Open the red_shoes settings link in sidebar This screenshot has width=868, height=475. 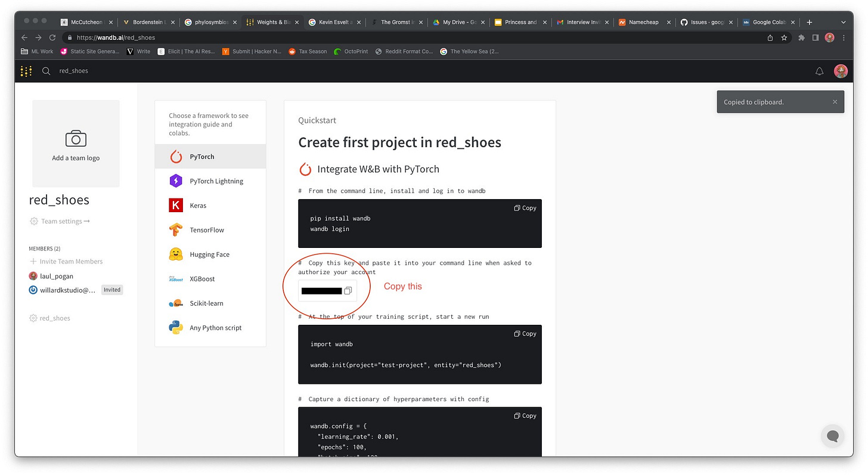(50, 318)
